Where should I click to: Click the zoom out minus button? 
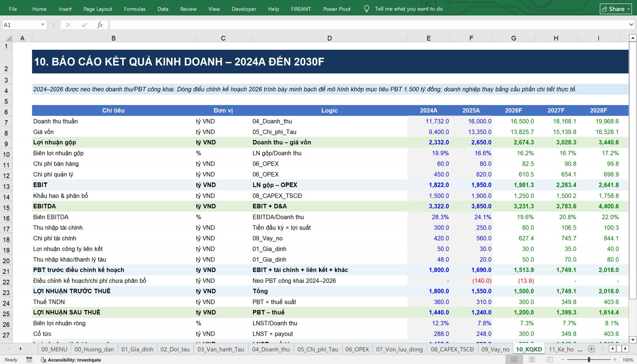click(563, 360)
